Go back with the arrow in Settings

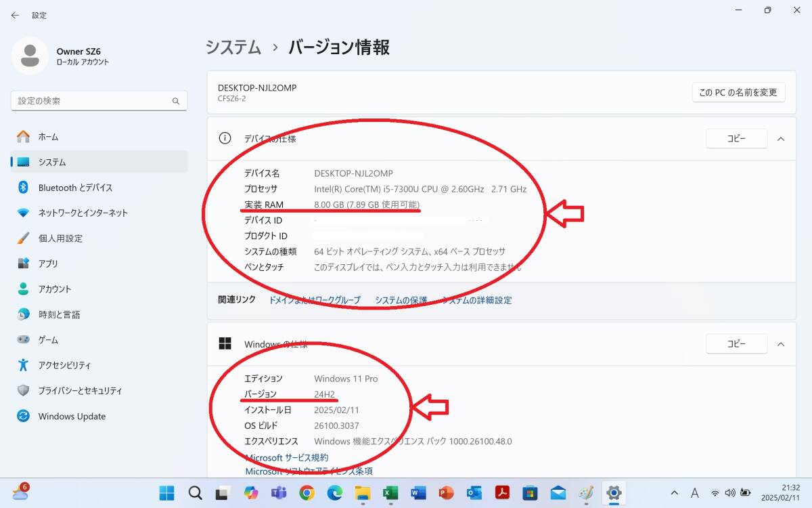click(15, 15)
